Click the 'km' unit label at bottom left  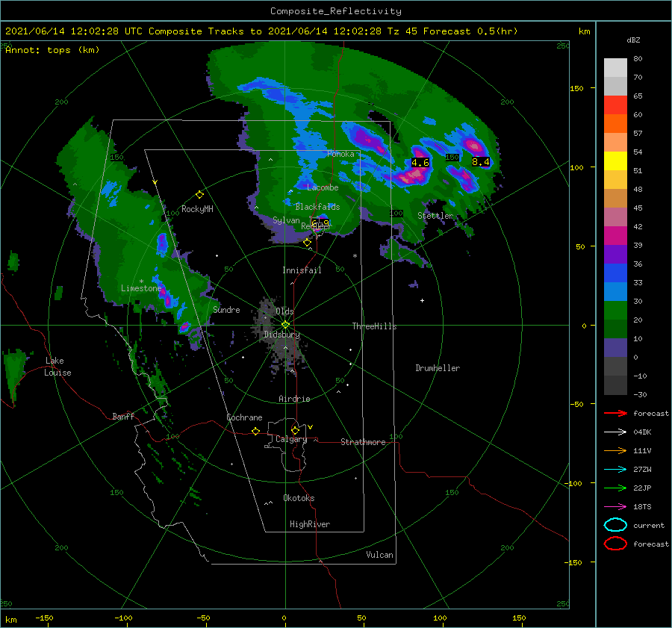(x=10, y=620)
